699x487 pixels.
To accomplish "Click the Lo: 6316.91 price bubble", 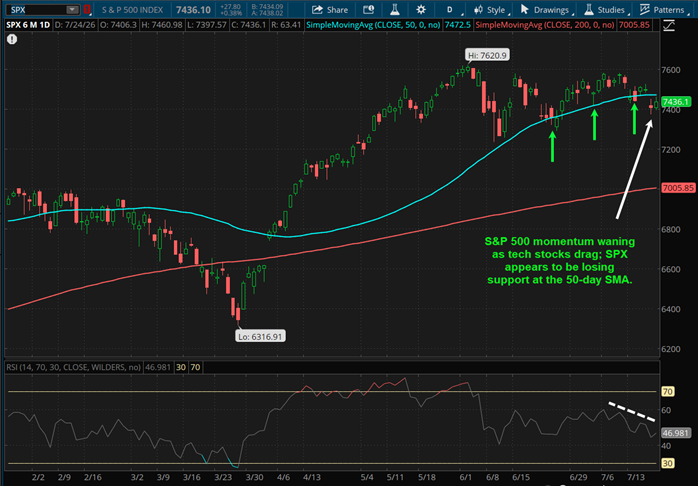I will (260, 336).
